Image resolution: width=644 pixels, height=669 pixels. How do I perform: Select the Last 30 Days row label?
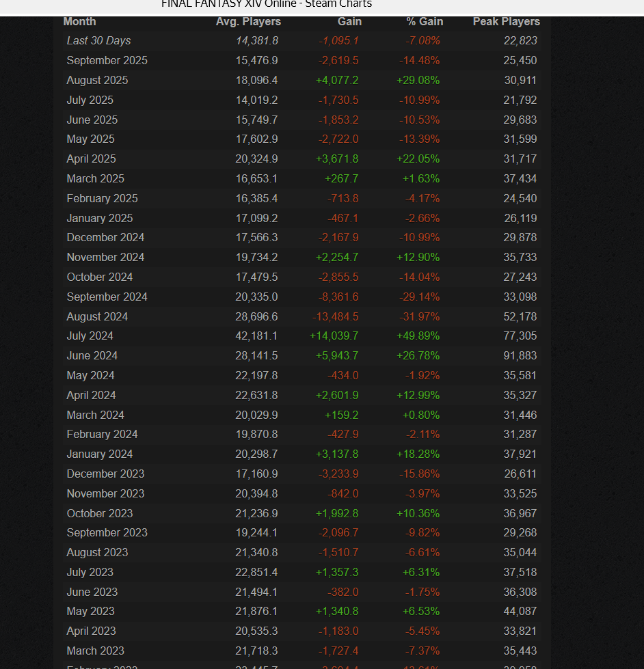tap(98, 41)
